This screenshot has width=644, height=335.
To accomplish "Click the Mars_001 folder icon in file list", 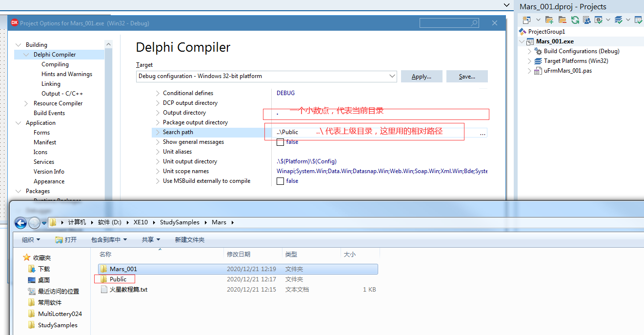I will pos(103,269).
